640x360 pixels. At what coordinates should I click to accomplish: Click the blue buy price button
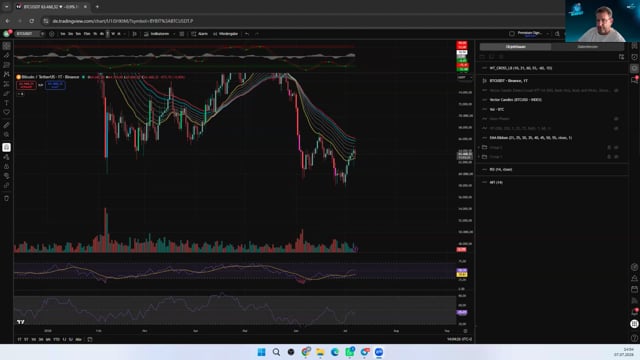pyautogui.click(x=55, y=85)
